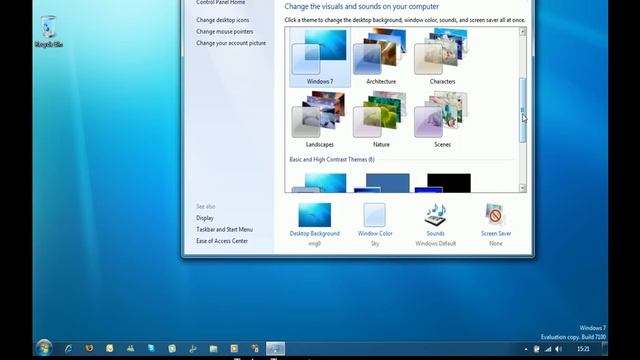Open the folder Explorer taskbar icon
Image resolution: width=640 pixels, height=360 pixels.
click(213, 348)
